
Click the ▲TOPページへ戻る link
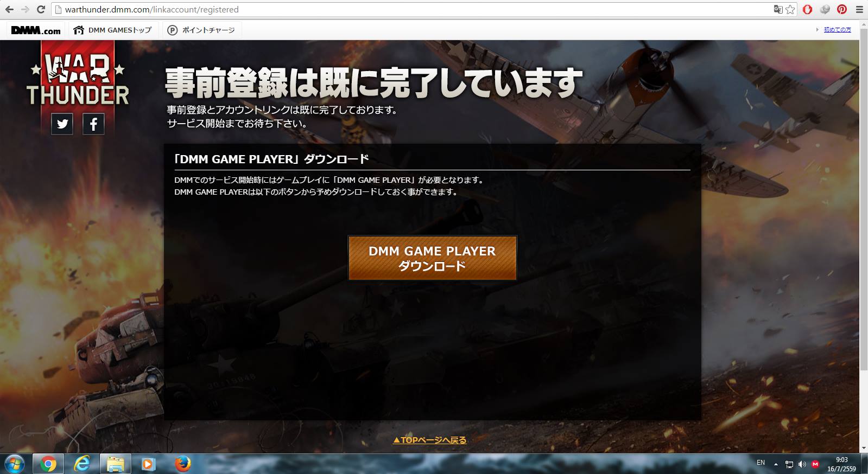(x=429, y=440)
